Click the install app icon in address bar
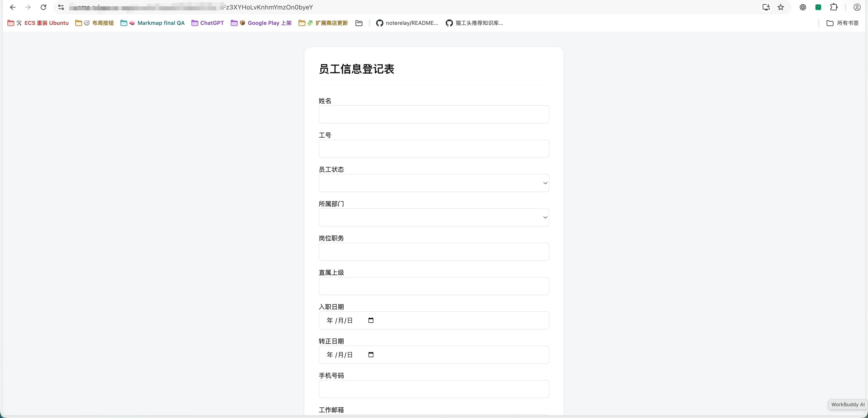This screenshot has height=418, width=868. (x=766, y=7)
